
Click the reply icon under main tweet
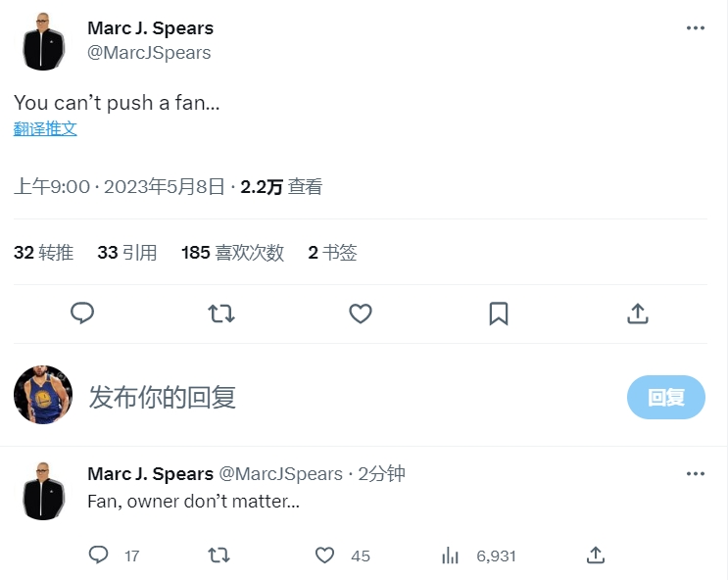82,313
